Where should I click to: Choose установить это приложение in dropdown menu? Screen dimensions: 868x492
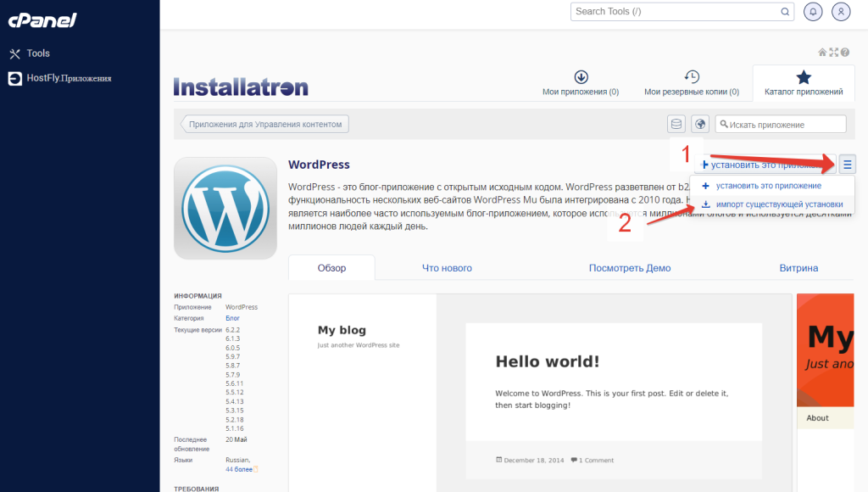(x=768, y=186)
